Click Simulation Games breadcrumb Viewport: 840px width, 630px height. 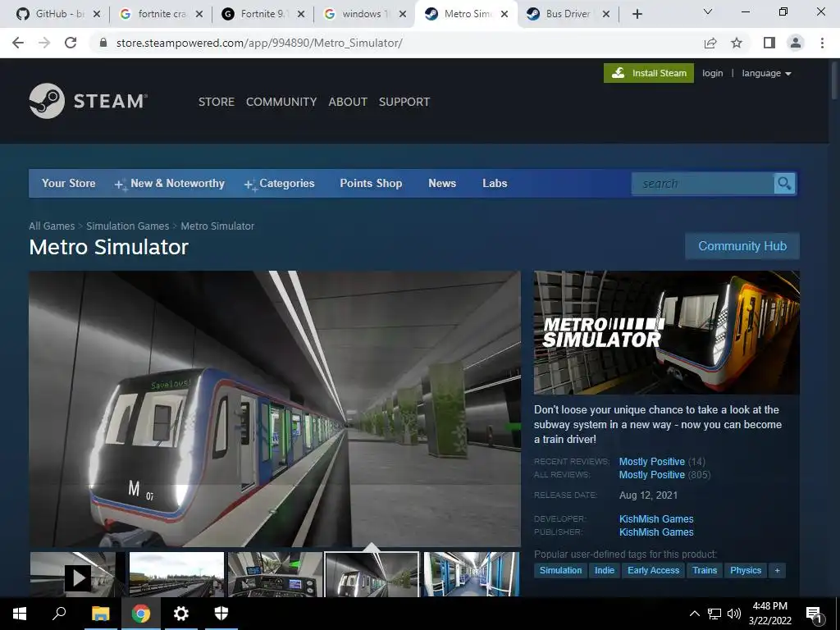tap(127, 226)
